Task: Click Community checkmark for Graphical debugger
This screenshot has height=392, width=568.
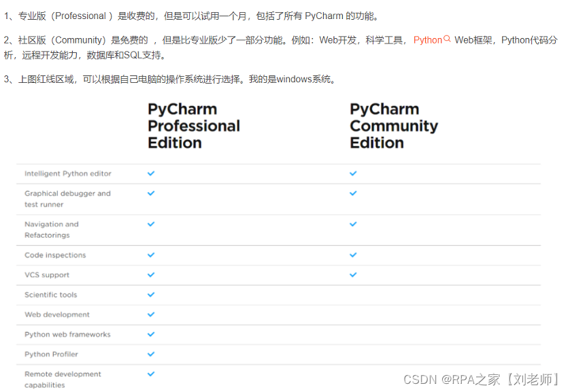Action: [x=353, y=193]
